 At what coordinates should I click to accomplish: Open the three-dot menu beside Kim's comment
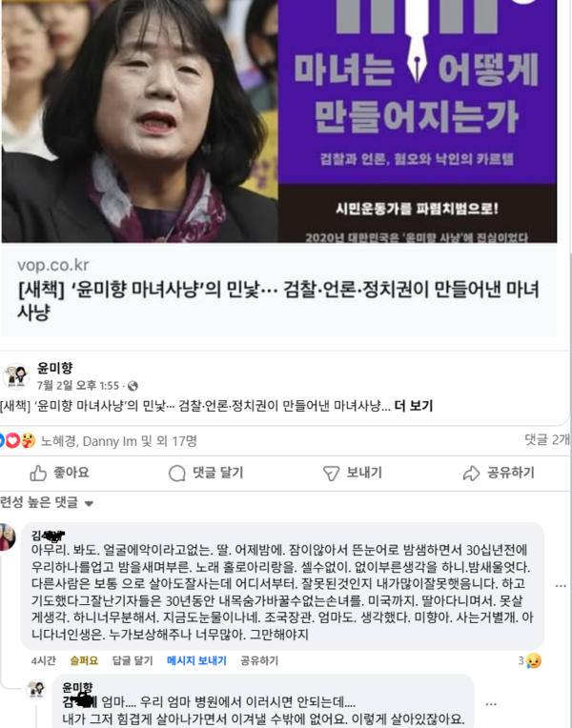[561, 586]
